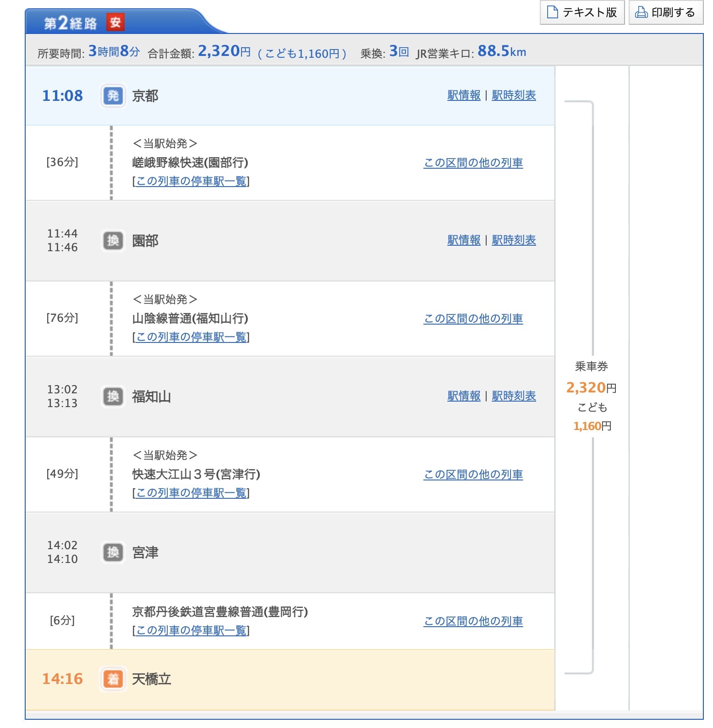View other trains for 快速大江山3号 section

point(473,475)
